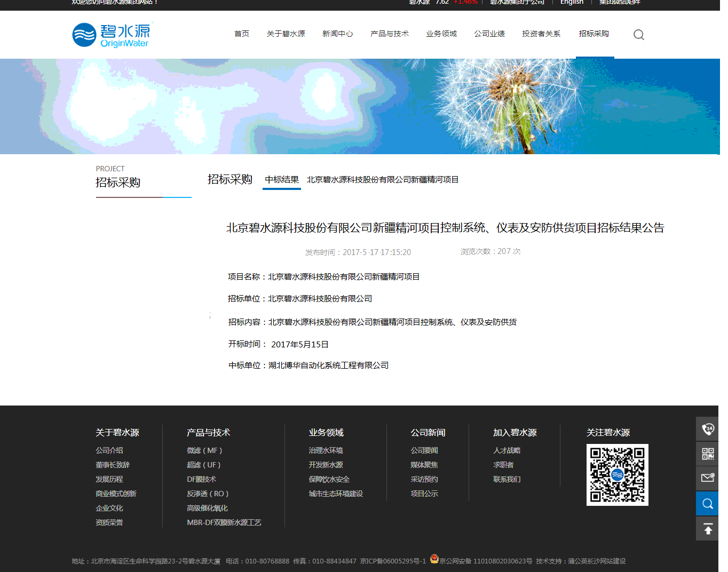Click 中标单位 湖北博华自动化系统工程有限公司 line
The width and height of the screenshot is (728, 572).
pyautogui.click(x=308, y=366)
